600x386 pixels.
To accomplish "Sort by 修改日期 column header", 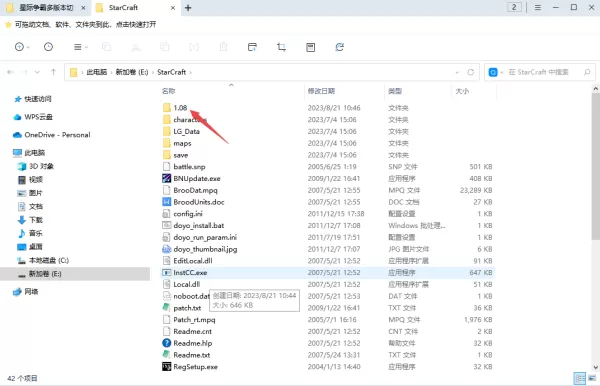I will point(321,91).
